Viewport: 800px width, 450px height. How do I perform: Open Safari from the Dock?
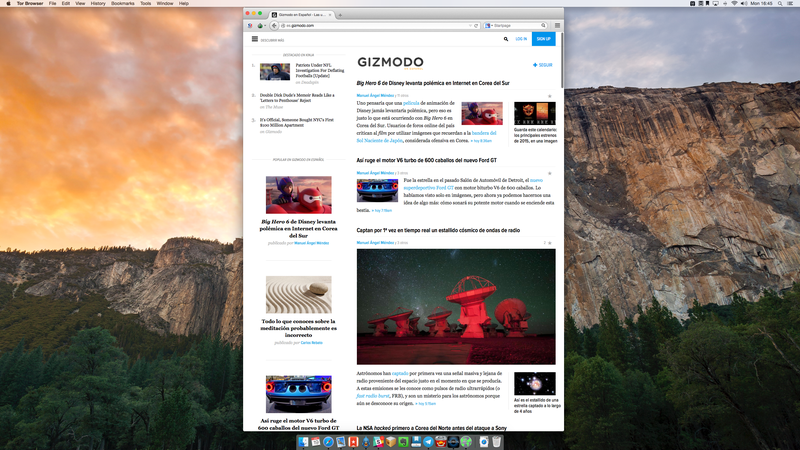pos(328,442)
